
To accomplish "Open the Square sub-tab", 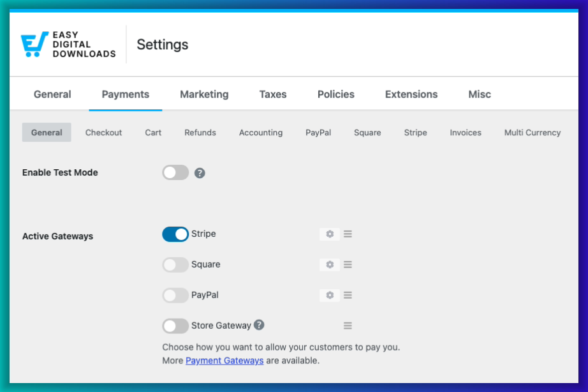I will click(367, 132).
